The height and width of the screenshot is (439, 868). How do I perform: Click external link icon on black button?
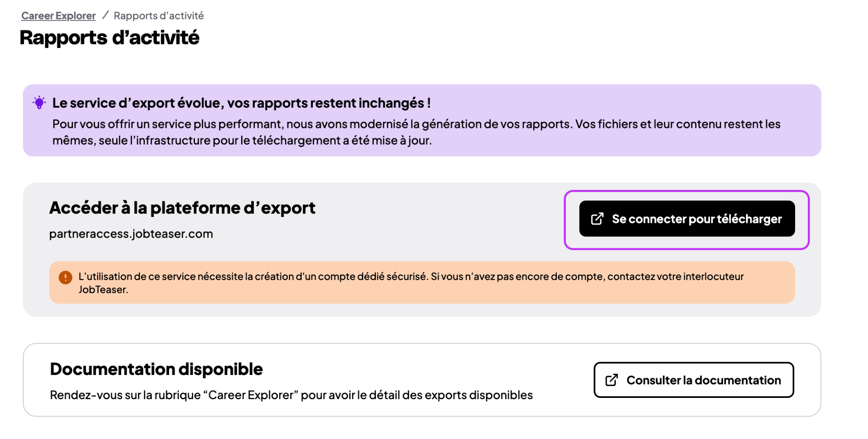597,219
